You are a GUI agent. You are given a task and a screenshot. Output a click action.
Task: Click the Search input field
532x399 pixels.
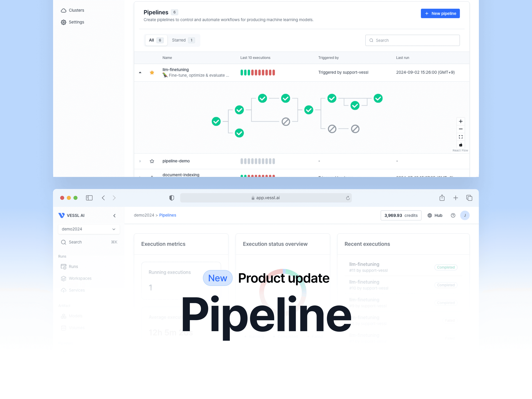click(x=413, y=40)
